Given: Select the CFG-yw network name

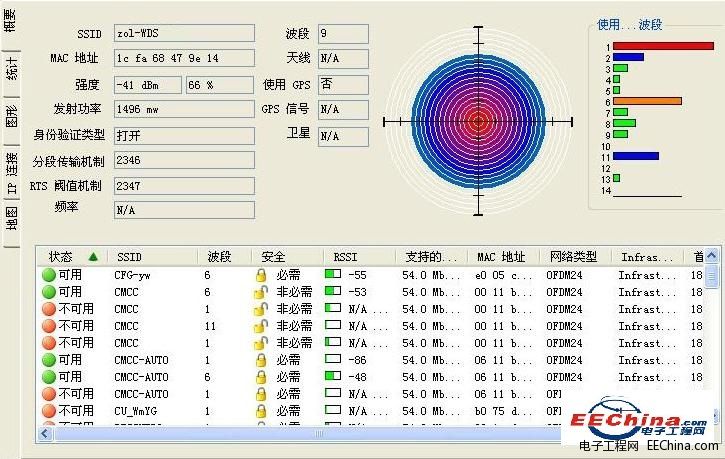Looking at the screenshot, I should tap(132, 275).
